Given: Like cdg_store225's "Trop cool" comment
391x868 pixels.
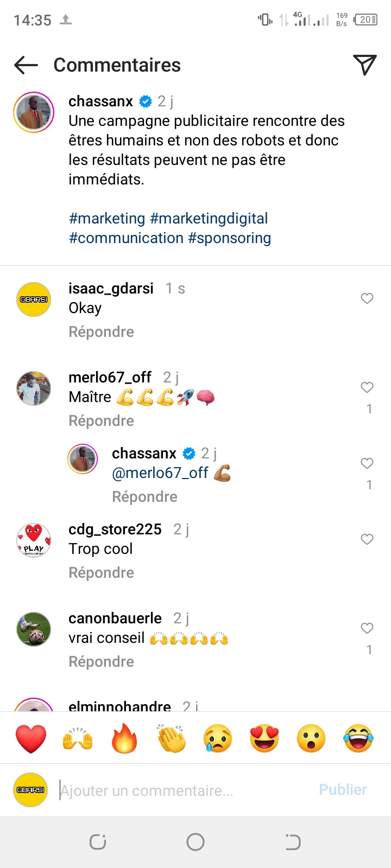Looking at the screenshot, I should click(367, 539).
